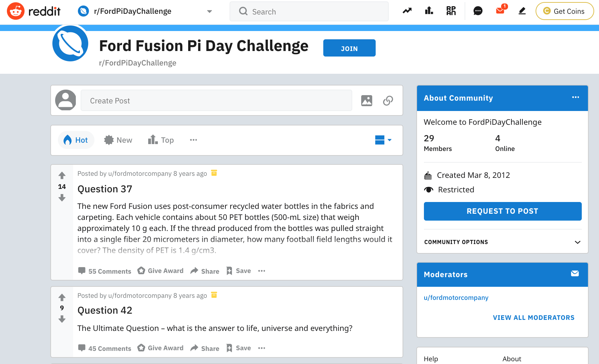Open the r/FordPiDayChallenge community dropdown

click(x=145, y=11)
